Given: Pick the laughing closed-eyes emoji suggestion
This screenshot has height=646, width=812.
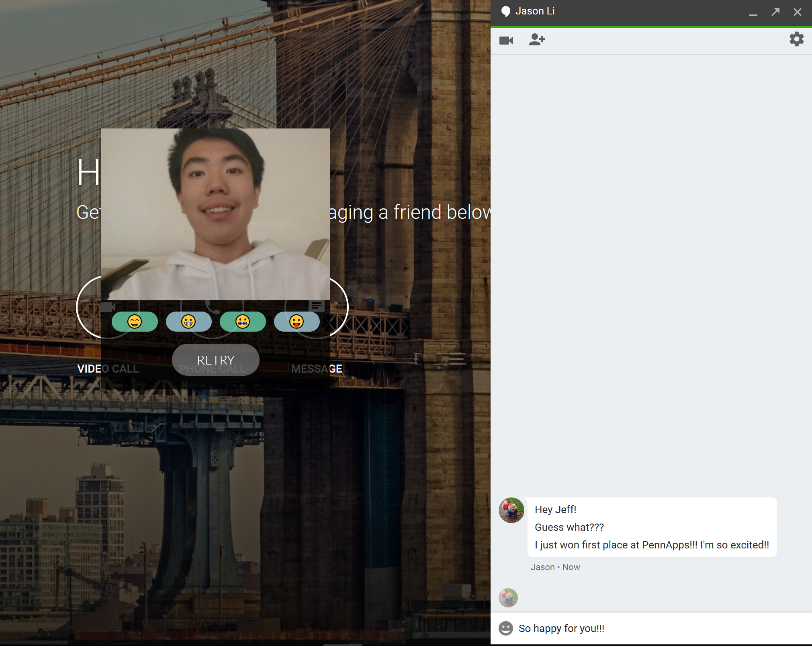Looking at the screenshot, I should tap(135, 322).
